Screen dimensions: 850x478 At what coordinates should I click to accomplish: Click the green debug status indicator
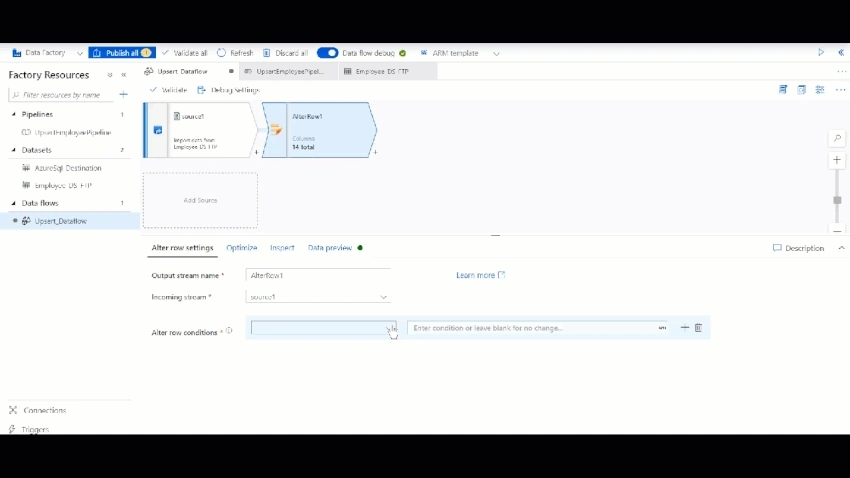[403, 53]
